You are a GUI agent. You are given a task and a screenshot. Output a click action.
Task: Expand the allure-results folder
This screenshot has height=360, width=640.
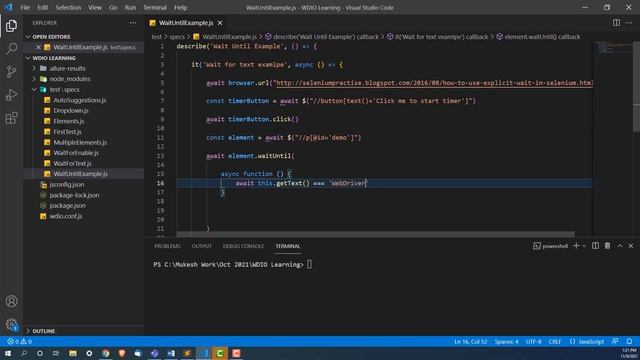point(67,69)
